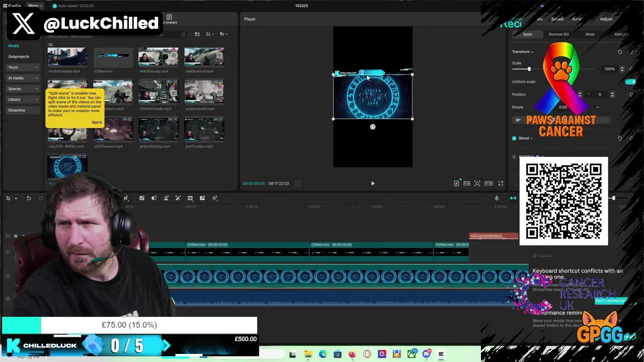Image resolution: width=644 pixels, height=362 pixels.
Task: Click the waveform sparkle icon in timeline toolbar
Action: 214,198
